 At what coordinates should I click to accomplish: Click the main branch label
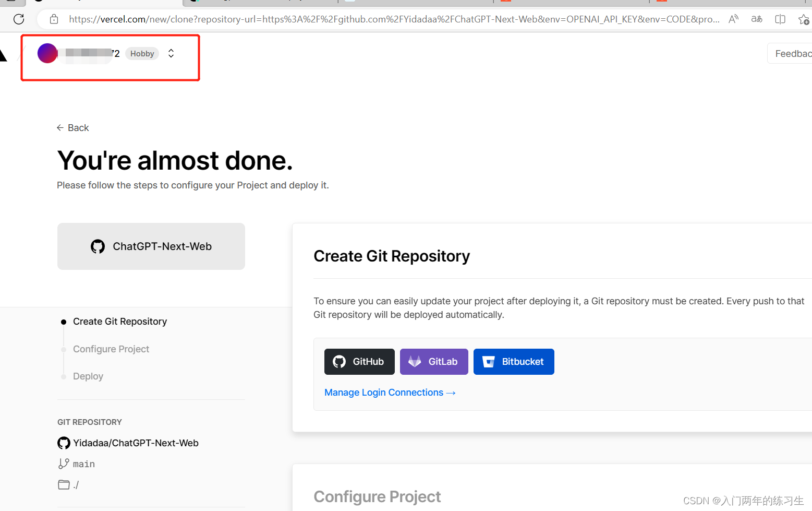(x=84, y=464)
